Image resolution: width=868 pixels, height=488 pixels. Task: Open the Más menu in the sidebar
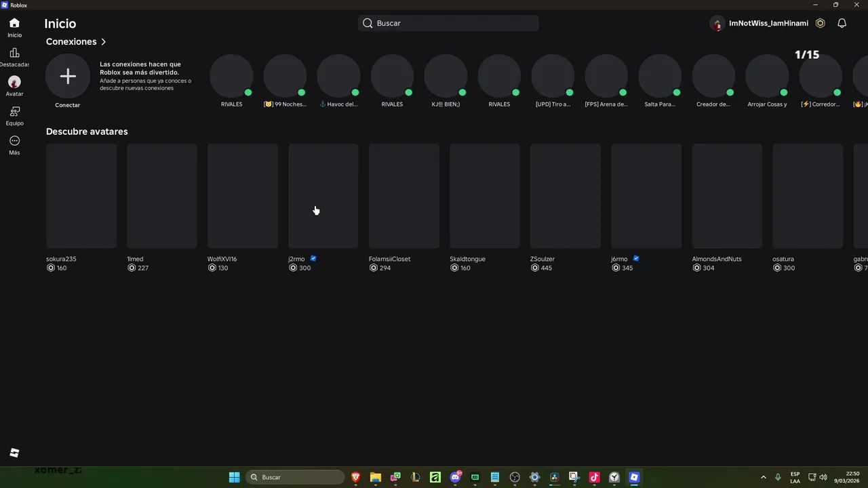coord(14,145)
